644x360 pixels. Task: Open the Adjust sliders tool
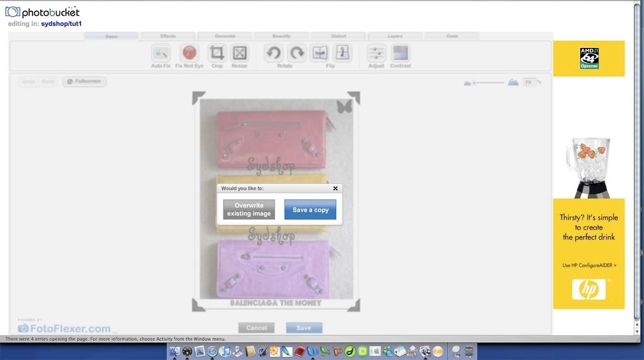(376, 53)
